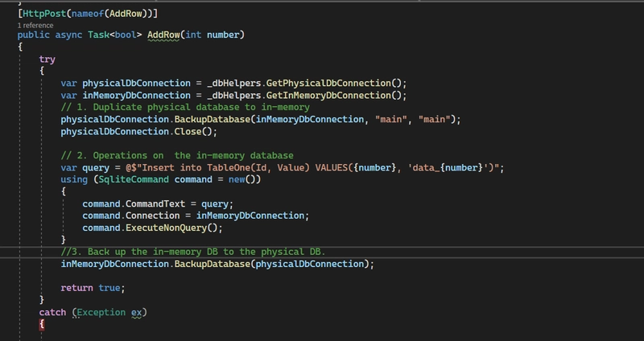This screenshot has width=644, height=341.
Task: Select the try keyword
Action: [x=47, y=59]
